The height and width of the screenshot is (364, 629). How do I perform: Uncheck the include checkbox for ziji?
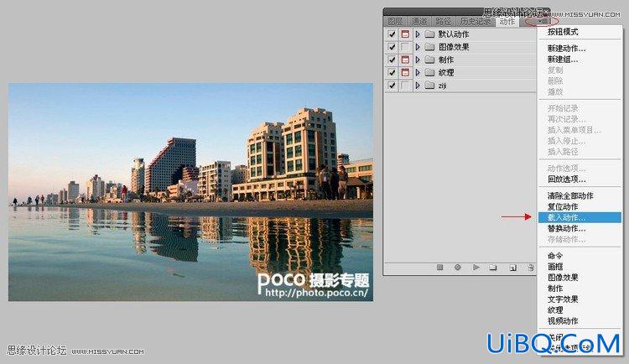(x=392, y=86)
